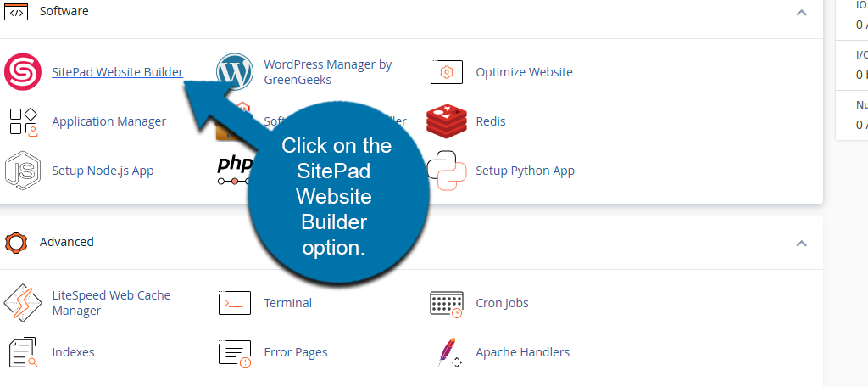Viewport: 868px width, 387px height.
Task: Follow the WordPress Manager by GreenGeeks link
Action: (x=327, y=72)
